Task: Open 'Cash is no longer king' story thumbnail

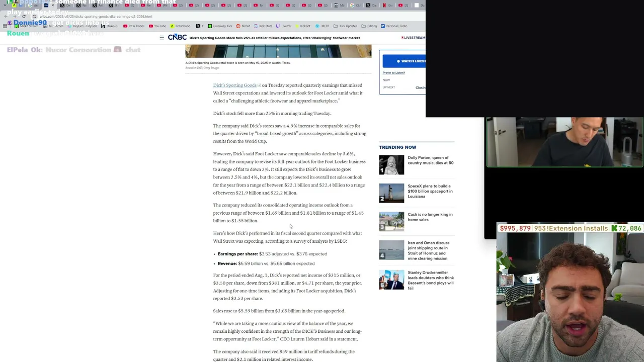Action: (391, 222)
